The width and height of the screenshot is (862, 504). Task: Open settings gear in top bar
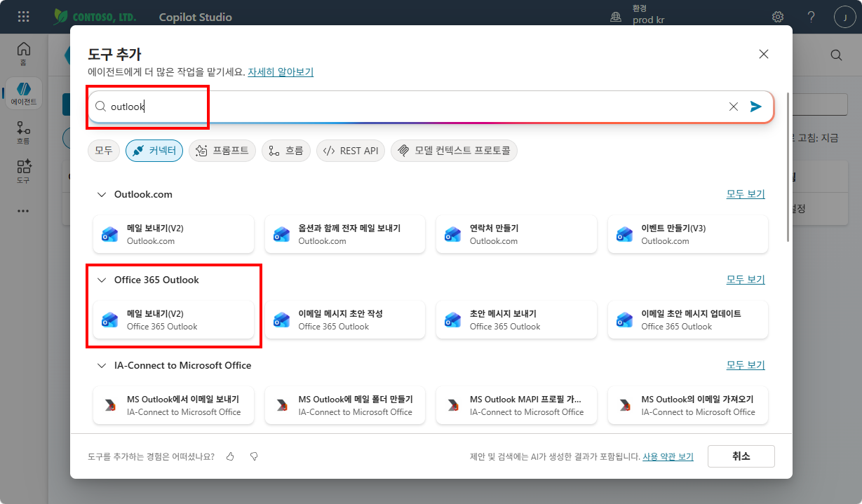tap(778, 17)
